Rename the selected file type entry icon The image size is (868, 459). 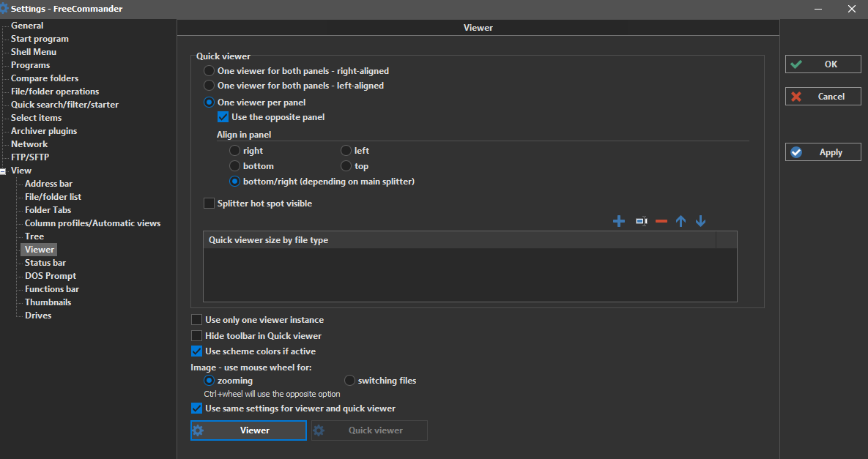(x=641, y=221)
